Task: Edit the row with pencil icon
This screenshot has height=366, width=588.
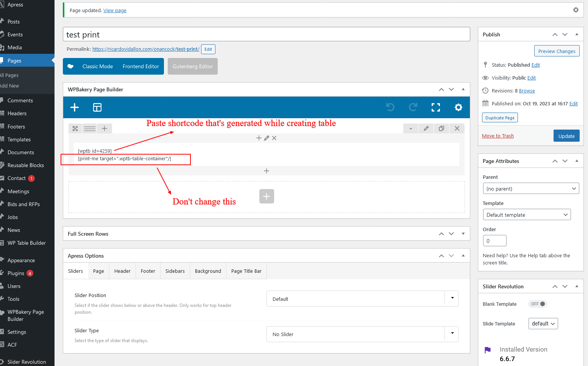Action: (x=426, y=128)
